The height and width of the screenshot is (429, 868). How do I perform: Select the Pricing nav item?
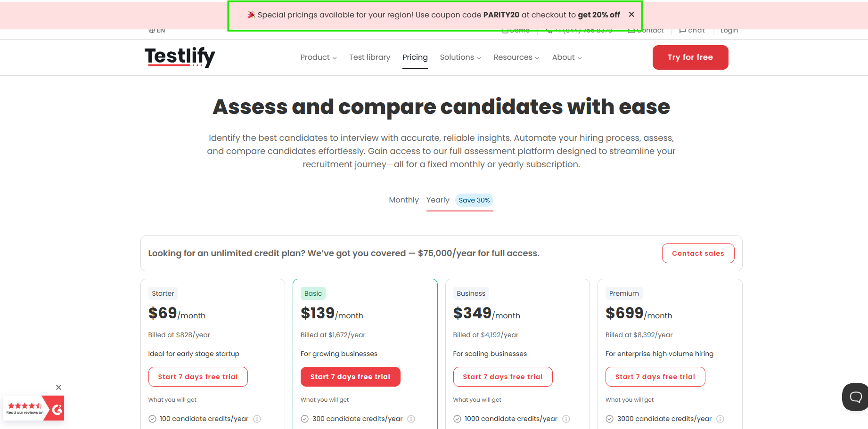(415, 57)
